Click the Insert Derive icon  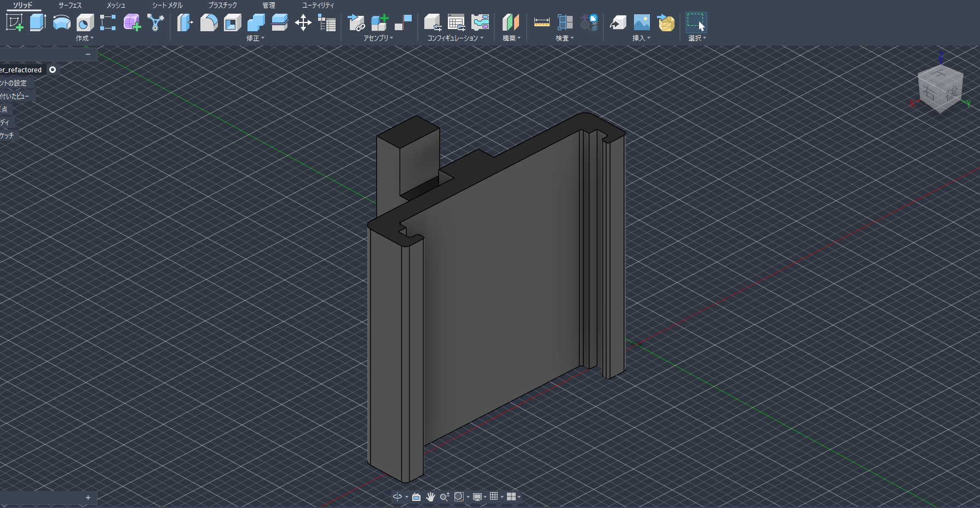pos(618,22)
